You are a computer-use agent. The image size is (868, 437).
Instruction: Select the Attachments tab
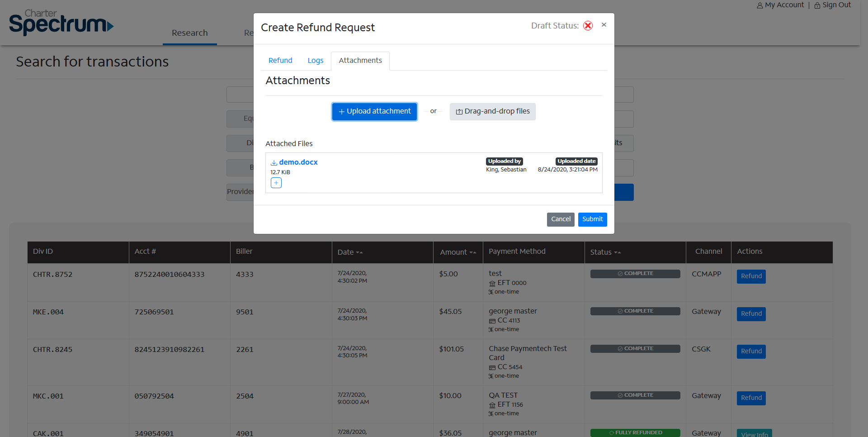click(x=360, y=61)
